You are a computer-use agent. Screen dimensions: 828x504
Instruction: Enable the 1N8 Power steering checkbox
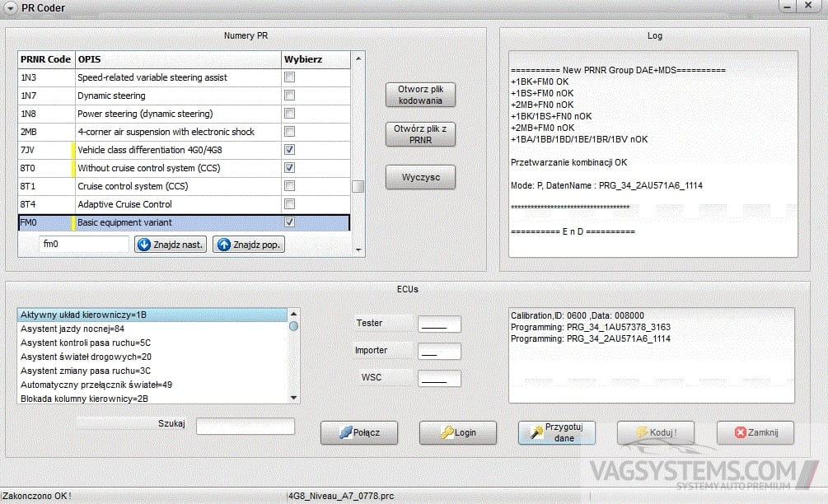289,114
